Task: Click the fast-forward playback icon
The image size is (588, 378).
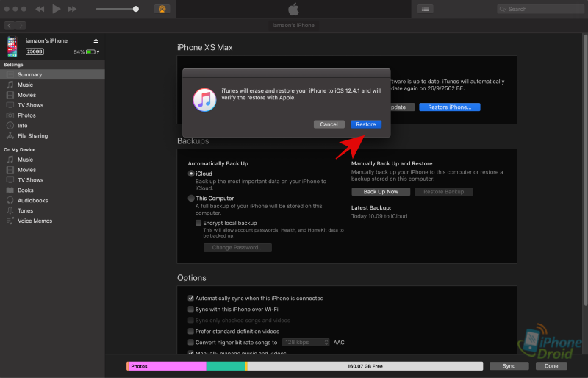Action: [x=72, y=9]
